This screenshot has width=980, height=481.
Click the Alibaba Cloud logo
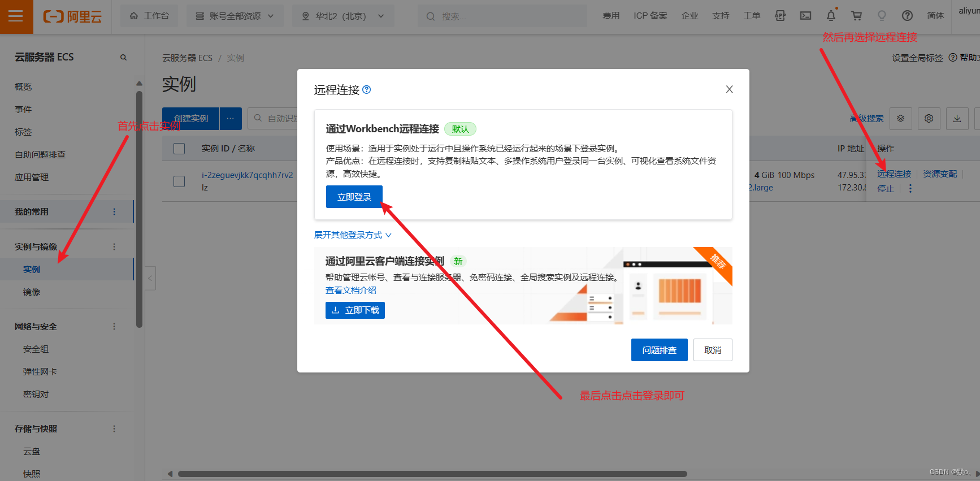(72, 16)
